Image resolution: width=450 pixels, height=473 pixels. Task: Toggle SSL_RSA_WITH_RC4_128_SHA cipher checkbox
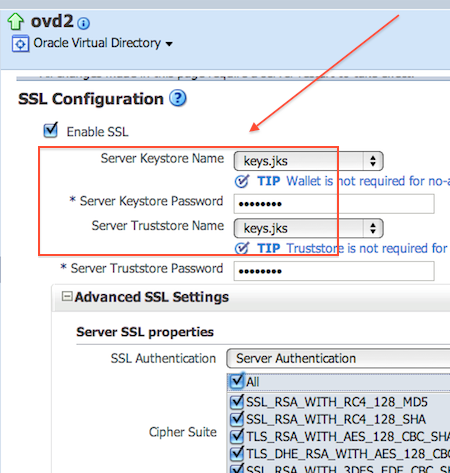point(237,419)
